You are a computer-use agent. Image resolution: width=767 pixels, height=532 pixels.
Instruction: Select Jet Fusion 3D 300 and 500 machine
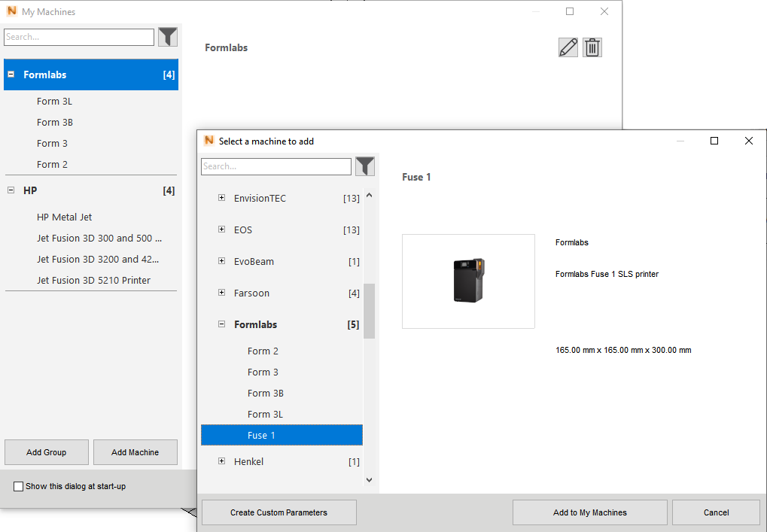[x=91, y=238]
